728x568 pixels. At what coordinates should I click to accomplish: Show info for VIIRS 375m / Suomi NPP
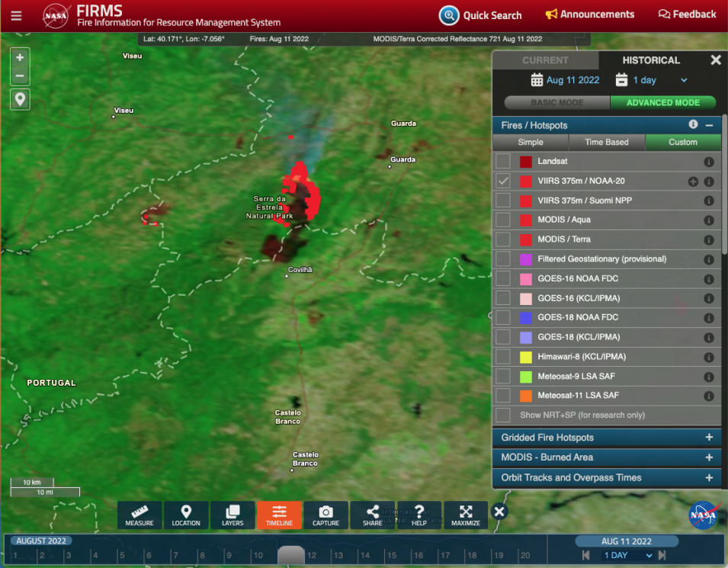[x=708, y=201]
